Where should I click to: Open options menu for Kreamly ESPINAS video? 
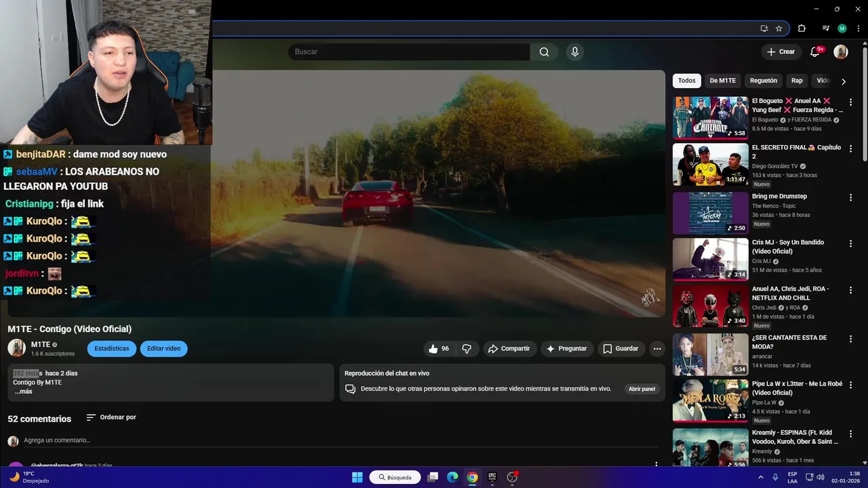850,433
